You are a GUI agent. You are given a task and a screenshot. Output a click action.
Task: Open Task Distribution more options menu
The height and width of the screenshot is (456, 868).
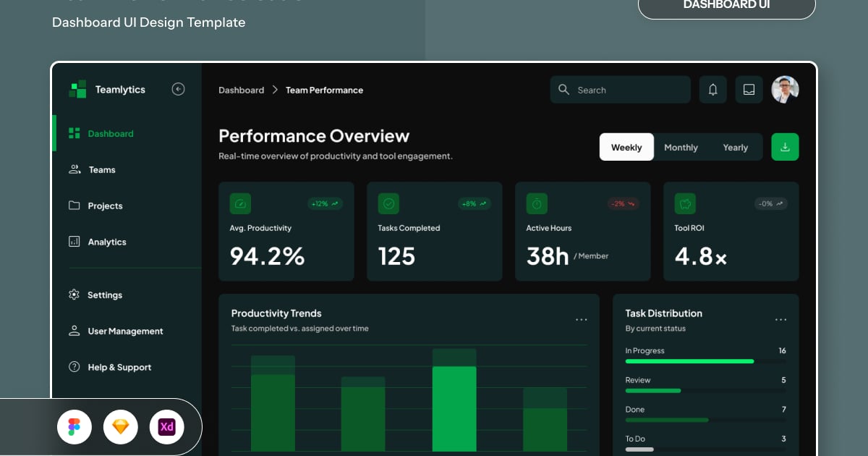coord(780,320)
